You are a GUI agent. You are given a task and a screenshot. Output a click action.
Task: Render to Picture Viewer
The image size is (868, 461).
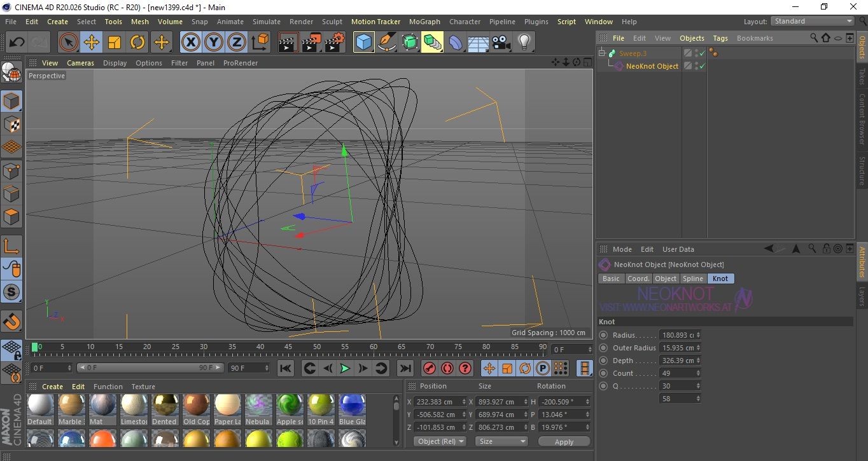click(x=312, y=43)
